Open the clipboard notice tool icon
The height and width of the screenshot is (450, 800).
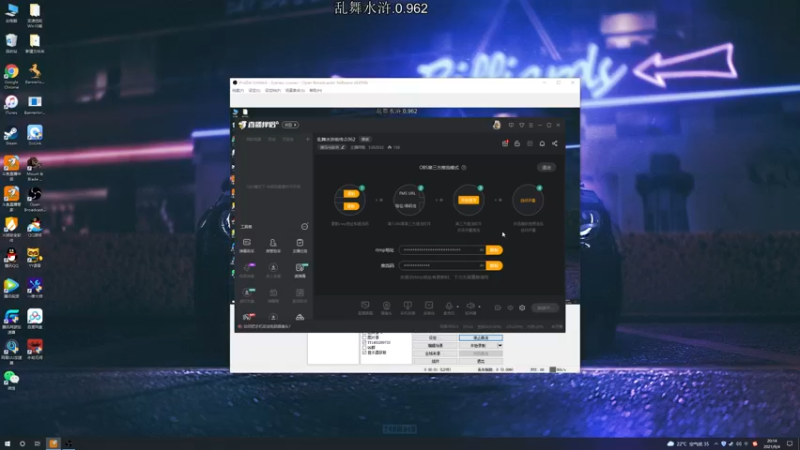click(300, 245)
